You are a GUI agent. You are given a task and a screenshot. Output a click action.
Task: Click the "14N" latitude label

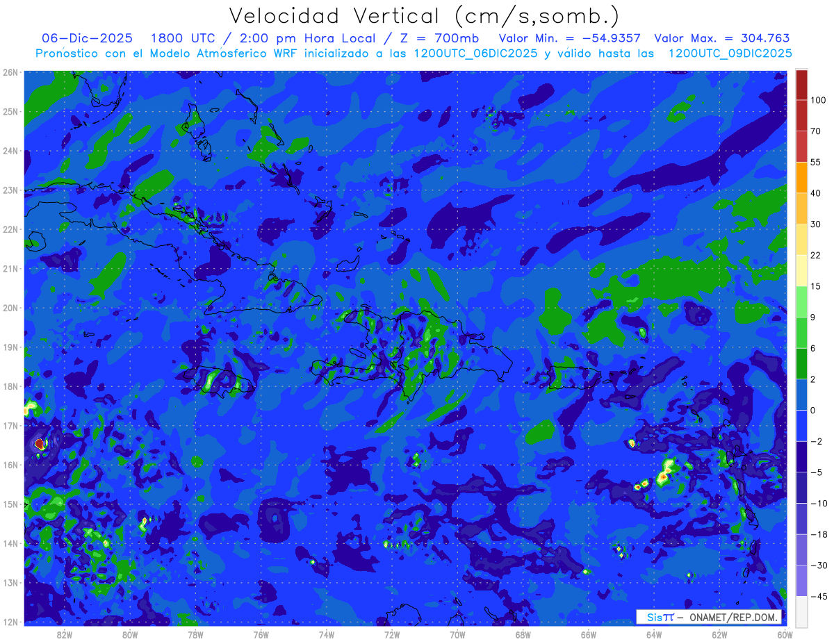click(x=10, y=543)
